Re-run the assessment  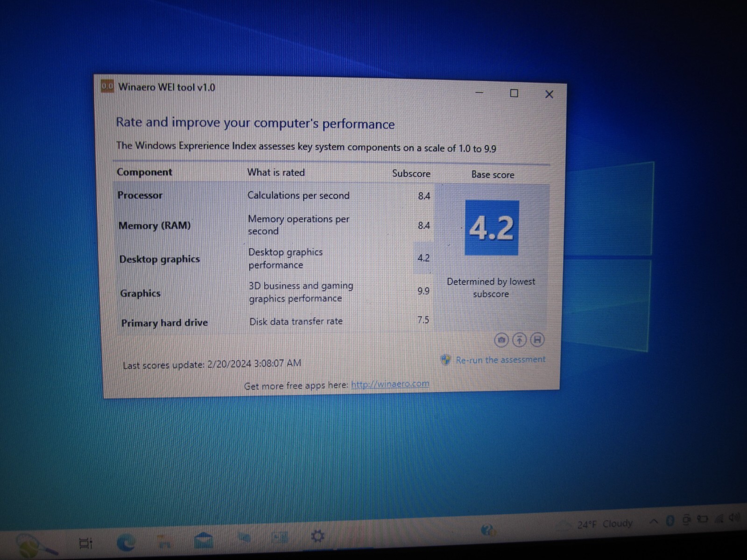pyautogui.click(x=500, y=360)
